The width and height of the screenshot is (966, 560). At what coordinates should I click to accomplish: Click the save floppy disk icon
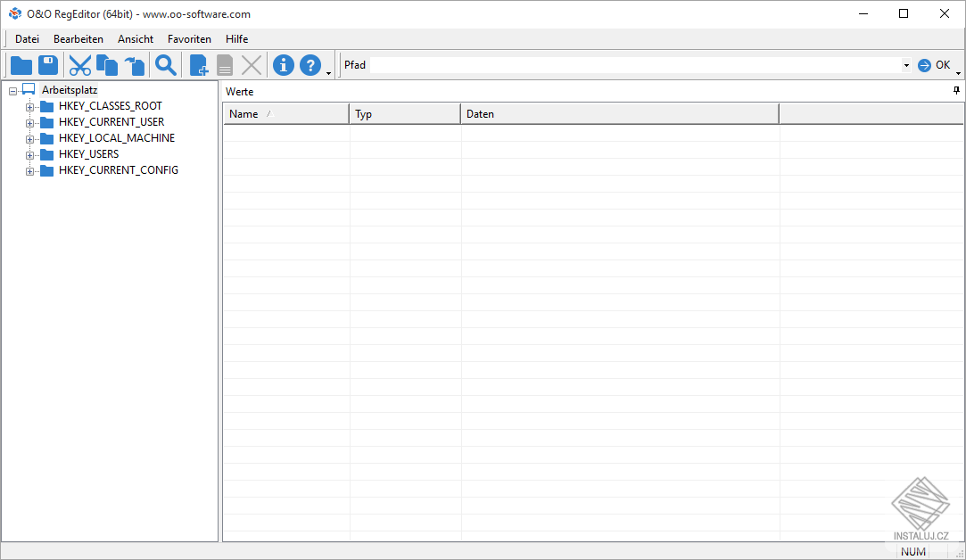pos(48,65)
